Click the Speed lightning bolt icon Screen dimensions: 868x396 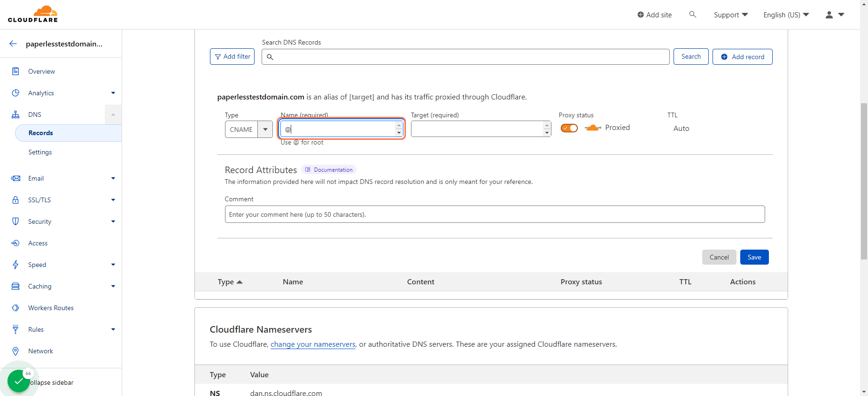click(15, 265)
